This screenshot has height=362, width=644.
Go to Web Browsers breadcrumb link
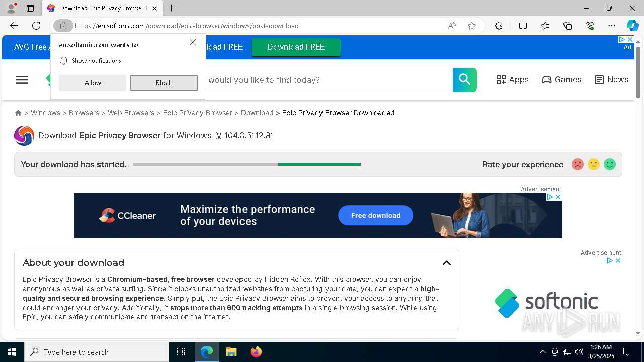(x=131, y=113)
